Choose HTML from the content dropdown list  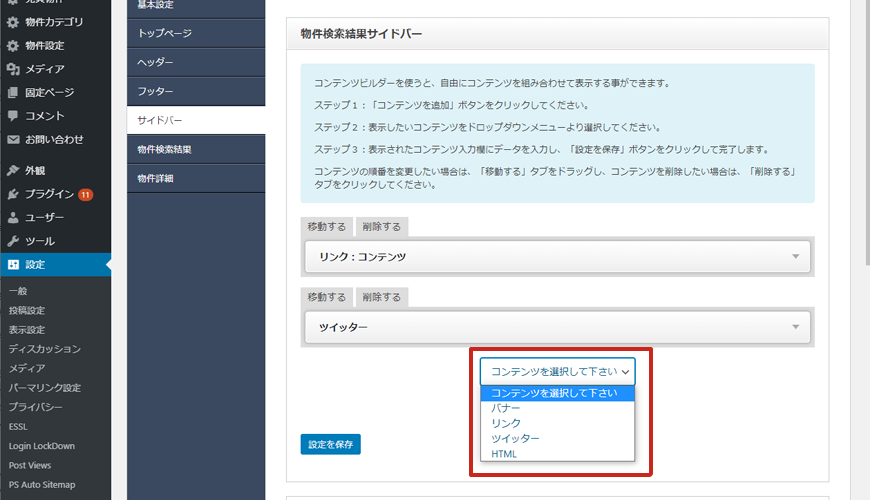(504, 454)
